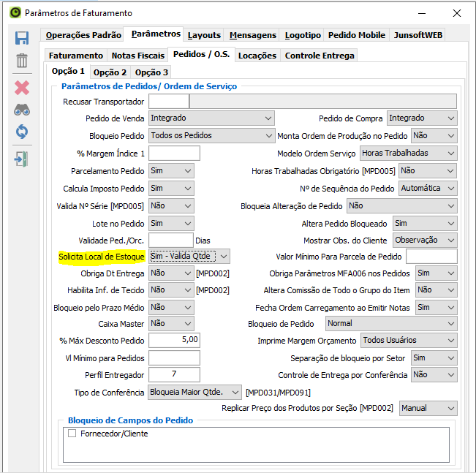Click the Perfil Entregador input field
476x473 pixels.
coord(174,375)
